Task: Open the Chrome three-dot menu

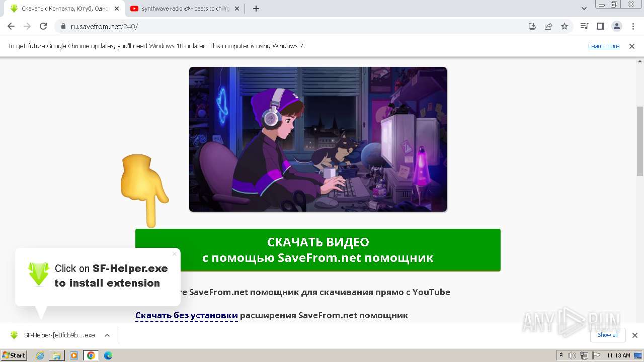Action: 632,26
